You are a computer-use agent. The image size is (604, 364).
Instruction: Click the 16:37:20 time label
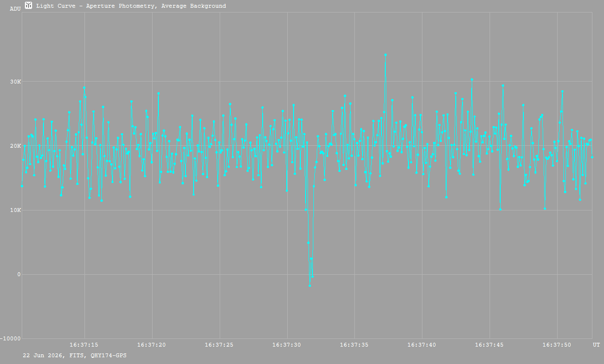pyautogui.click(x=152, y=345)
